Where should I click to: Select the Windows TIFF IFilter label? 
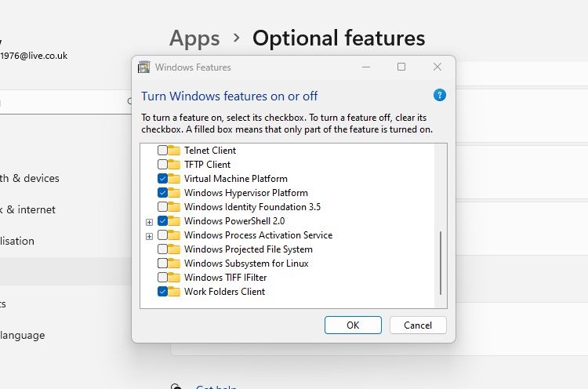(225, 278)
